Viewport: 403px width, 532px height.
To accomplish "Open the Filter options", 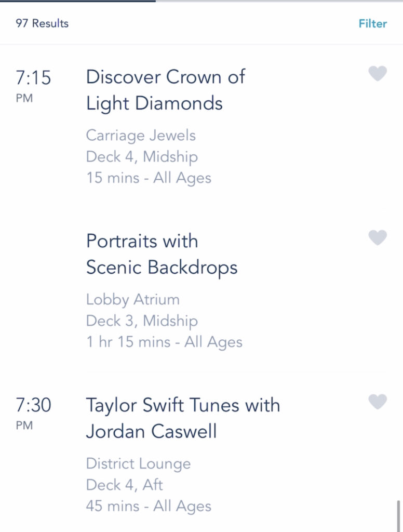I will tap(372, 23).
